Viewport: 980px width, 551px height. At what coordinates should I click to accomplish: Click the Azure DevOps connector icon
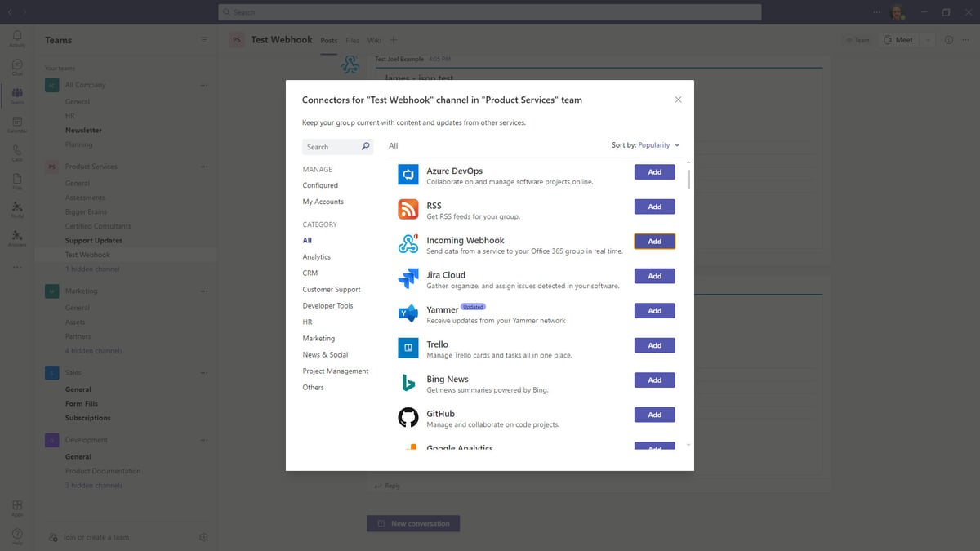point(408,174)
